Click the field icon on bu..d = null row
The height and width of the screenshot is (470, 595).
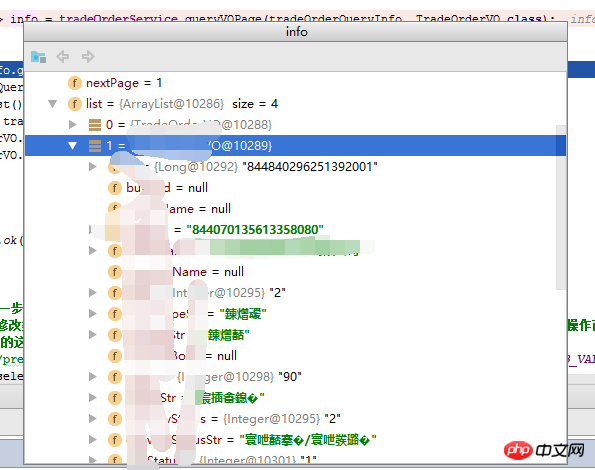point(115,188)
